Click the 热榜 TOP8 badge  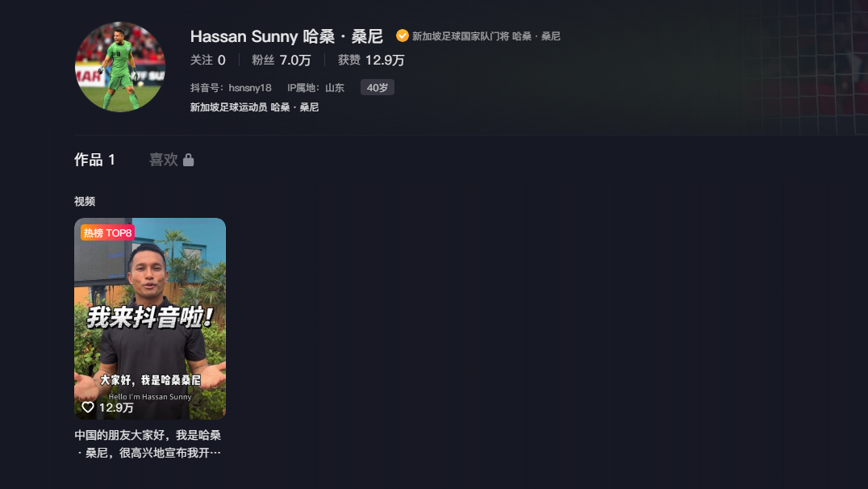[108, 232]
